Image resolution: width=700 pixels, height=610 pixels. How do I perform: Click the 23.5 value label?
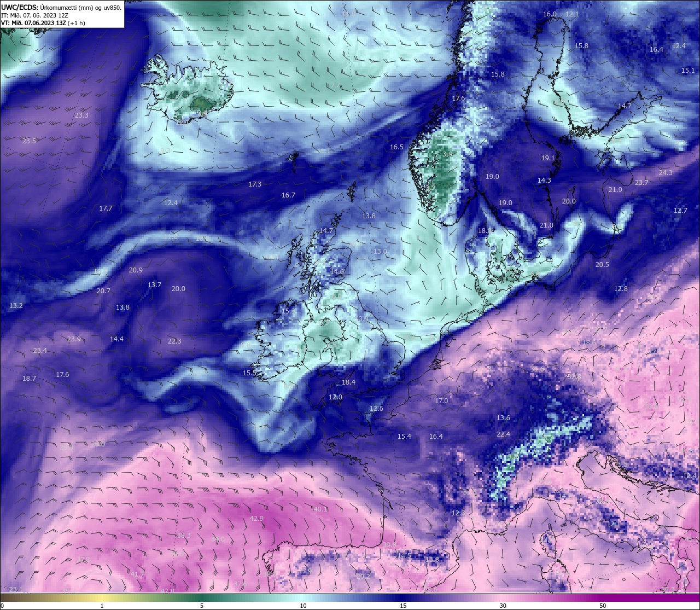point(29,141)
